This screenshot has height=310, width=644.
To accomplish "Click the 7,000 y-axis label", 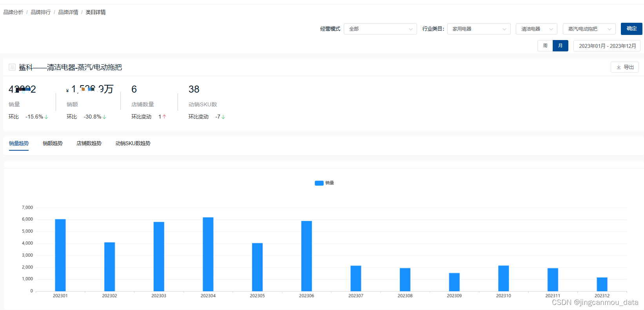I will [x=27, y=208].
